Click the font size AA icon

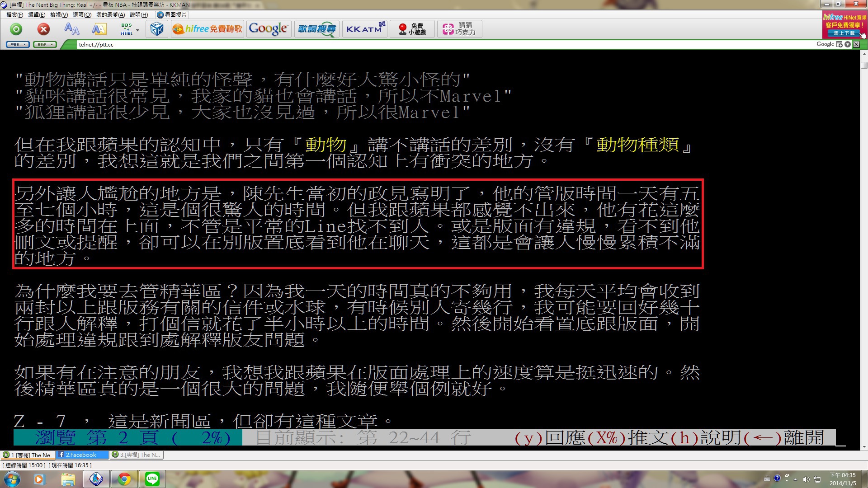[x=71, y=29]
